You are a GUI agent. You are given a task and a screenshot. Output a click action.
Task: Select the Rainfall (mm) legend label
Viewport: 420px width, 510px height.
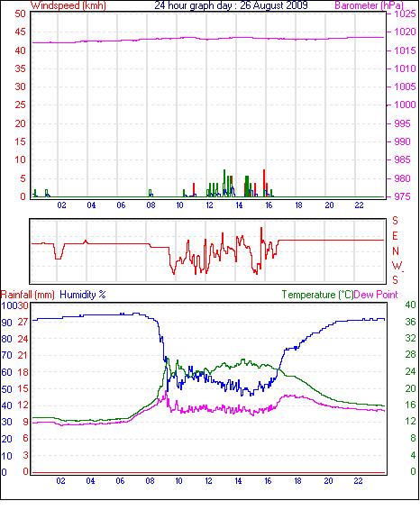click(28, 295)
